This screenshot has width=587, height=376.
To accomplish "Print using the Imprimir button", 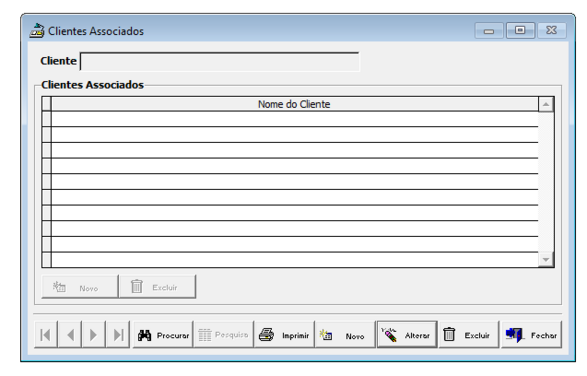I will pyautogui.click(x=284, y=334).
